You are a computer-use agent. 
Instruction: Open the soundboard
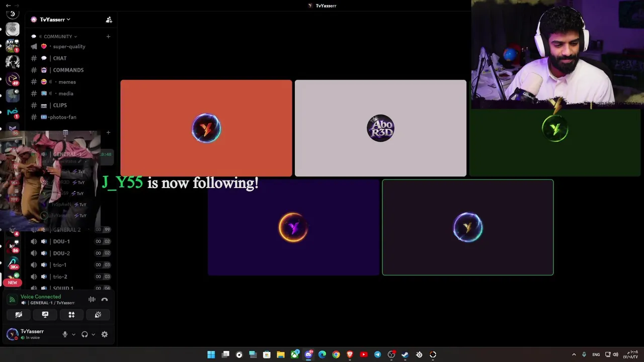point(98,315)
